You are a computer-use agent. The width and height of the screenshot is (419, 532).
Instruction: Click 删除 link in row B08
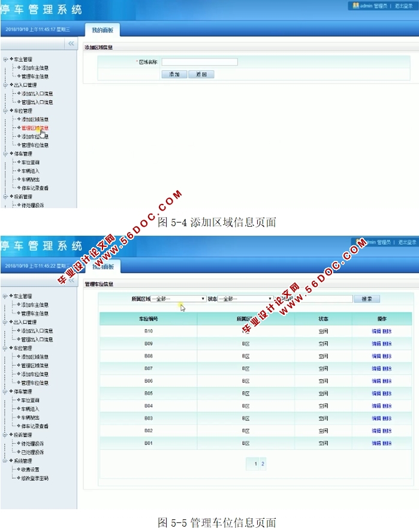point(387,356)
